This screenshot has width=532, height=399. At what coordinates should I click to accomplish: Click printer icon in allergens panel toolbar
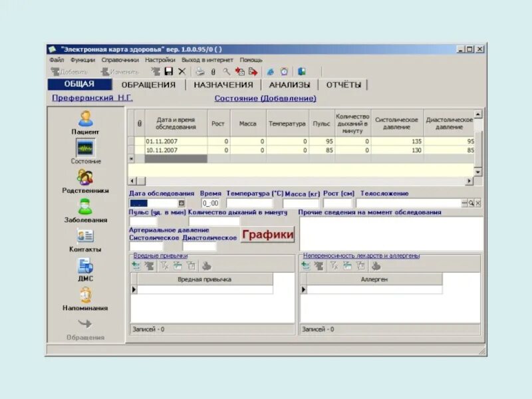376,266
